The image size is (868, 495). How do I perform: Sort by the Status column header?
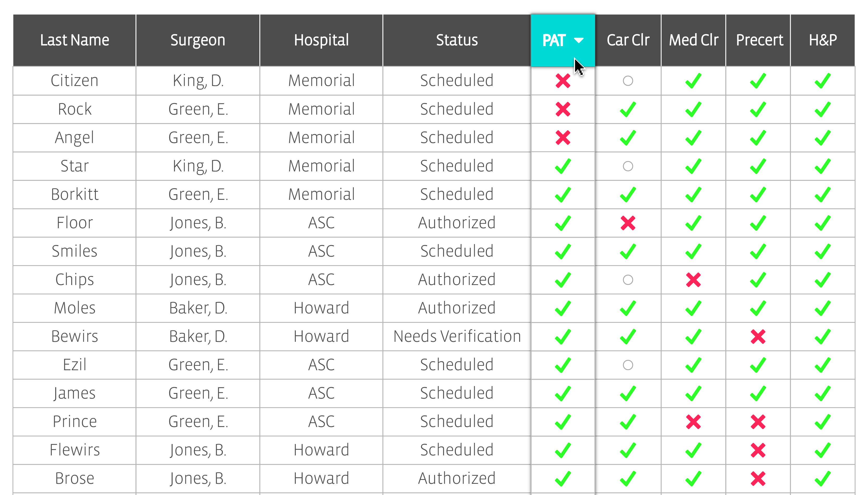pyautogui.click(x=457, y=40)
